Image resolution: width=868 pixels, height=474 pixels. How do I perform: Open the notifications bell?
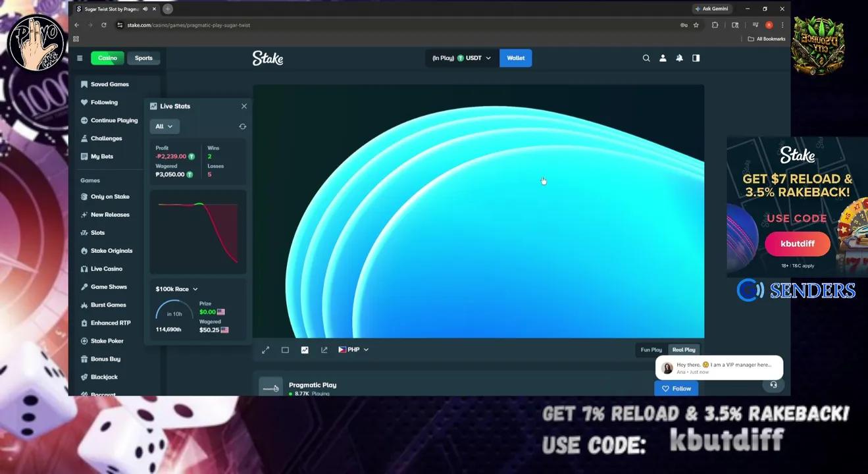tap(678, 58)
